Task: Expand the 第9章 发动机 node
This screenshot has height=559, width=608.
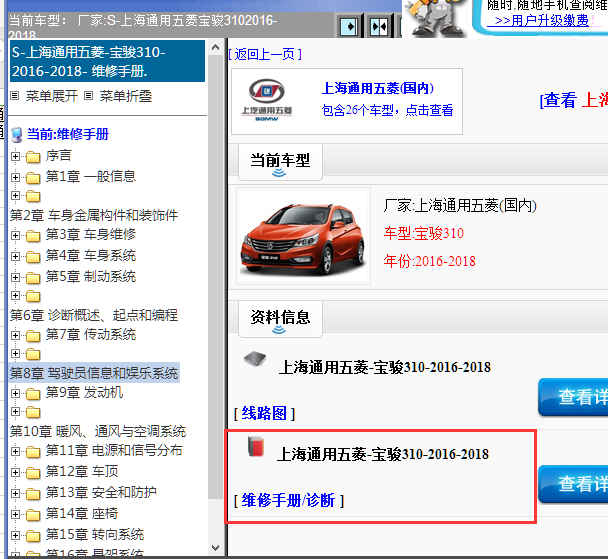Action: 16,393
